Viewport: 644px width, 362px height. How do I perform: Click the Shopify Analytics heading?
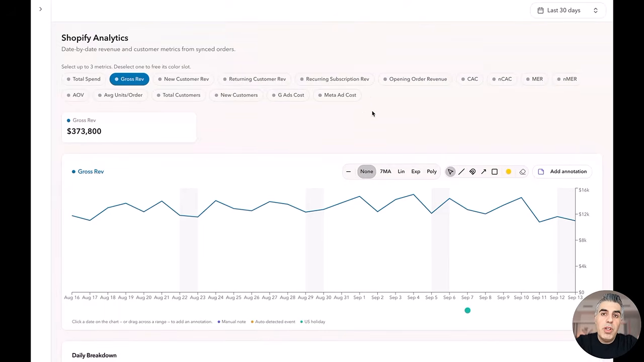tap(95, 38)
